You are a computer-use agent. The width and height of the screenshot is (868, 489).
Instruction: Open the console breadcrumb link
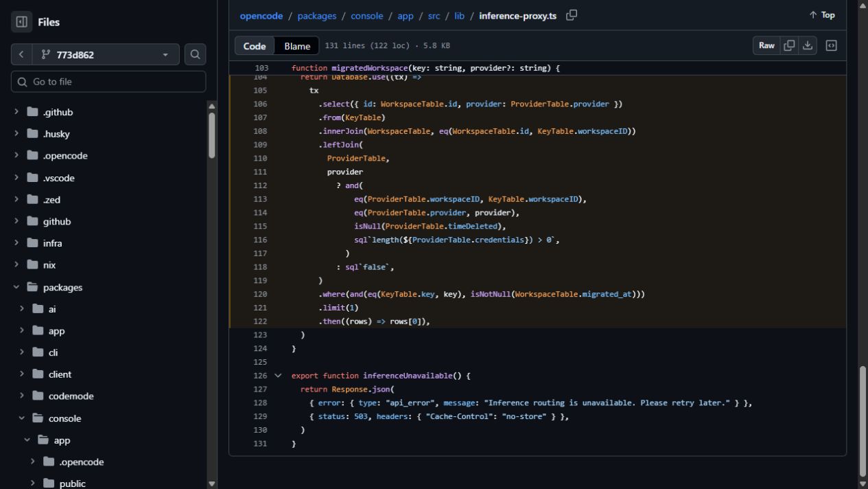coord(367,15)
